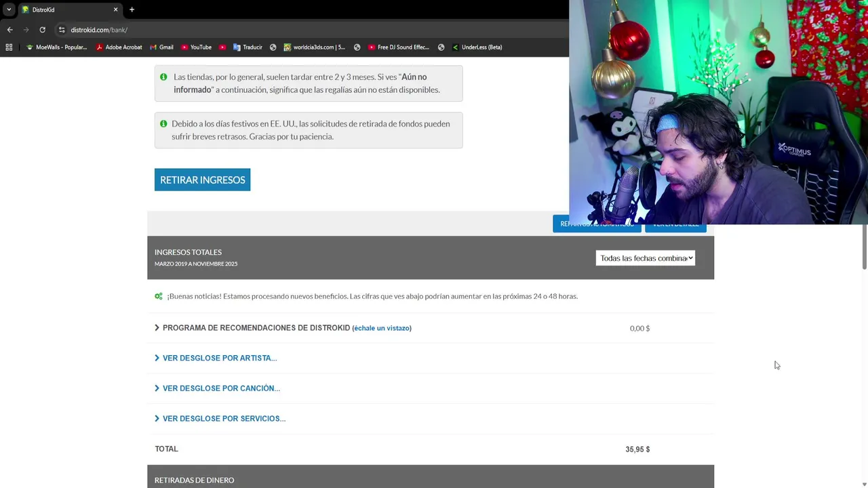Click the REPARTOS AUTOMÁTICOS button
The image size is (868, 488).
click(x=597, y=224)
